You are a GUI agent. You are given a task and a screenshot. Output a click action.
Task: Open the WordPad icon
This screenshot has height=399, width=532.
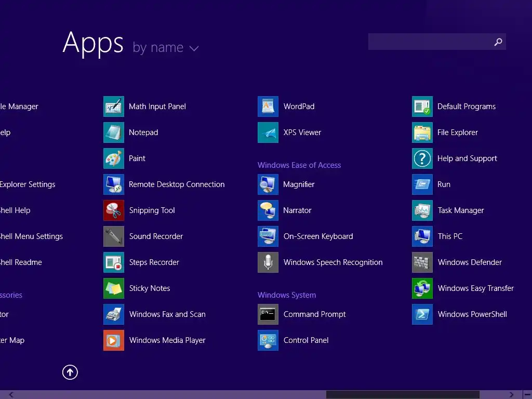pyautogui.click(x=268, y=107)
